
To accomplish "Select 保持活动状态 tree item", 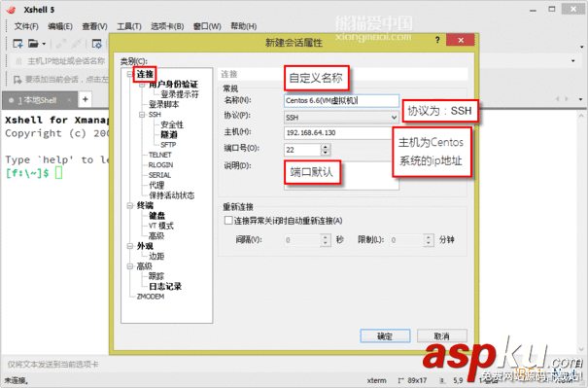I will click(x=172, y=195).
